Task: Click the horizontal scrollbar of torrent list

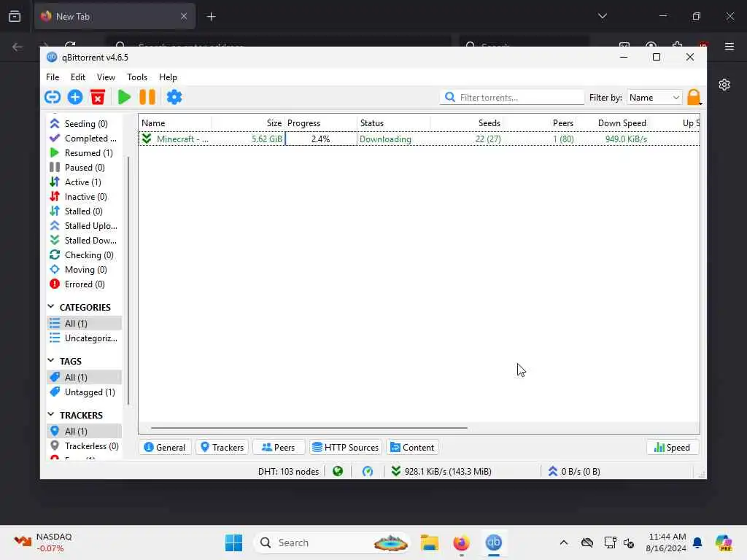Action: [309, 427]
